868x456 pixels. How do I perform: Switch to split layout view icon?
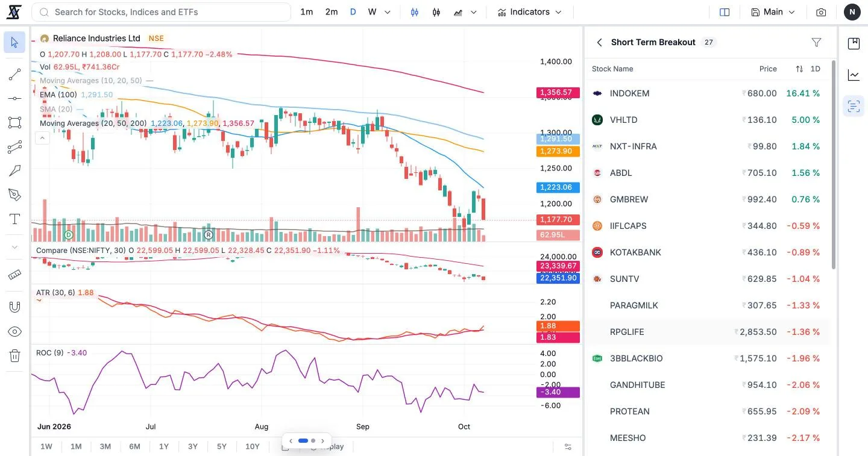click(x=725, y=12)
